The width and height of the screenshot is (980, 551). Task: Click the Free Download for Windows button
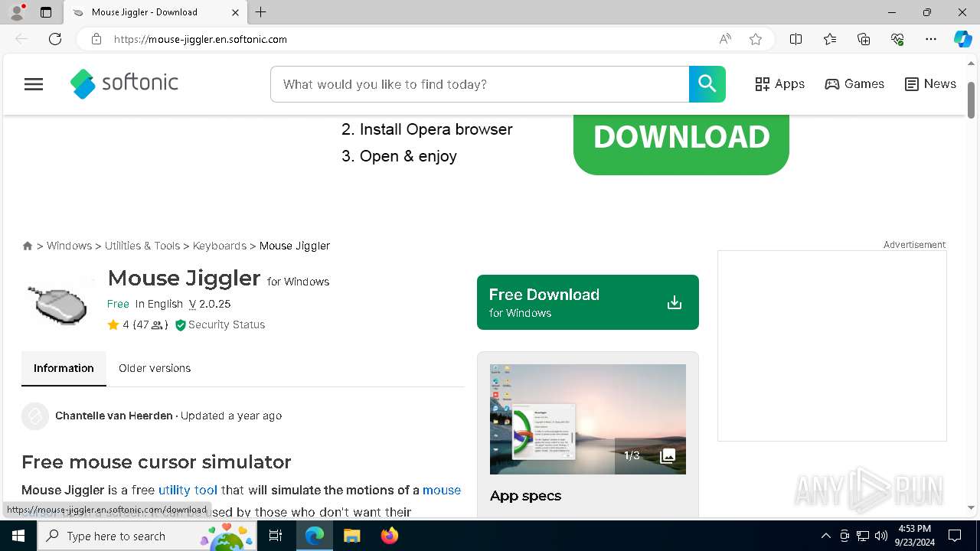[588, 302]
